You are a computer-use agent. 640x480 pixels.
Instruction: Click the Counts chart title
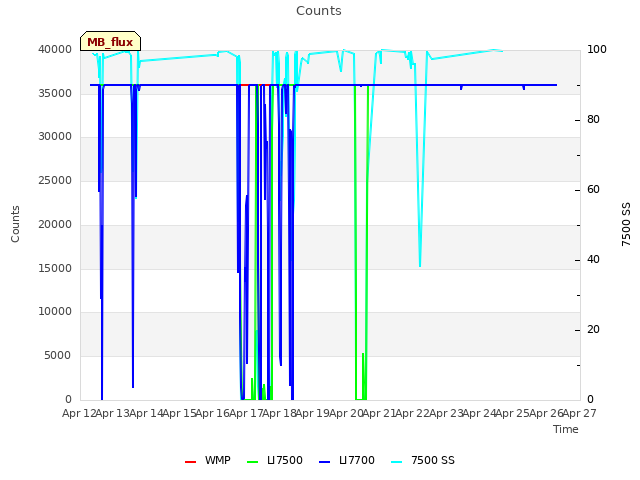(319, 11)
